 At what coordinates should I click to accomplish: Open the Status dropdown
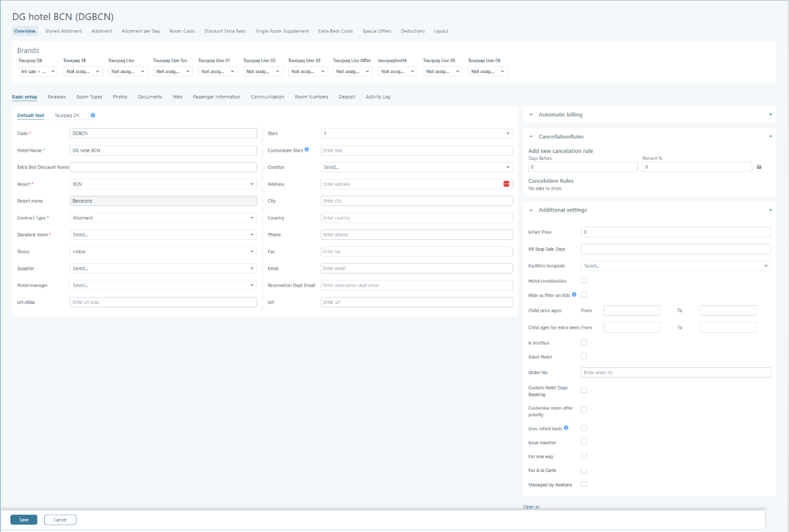click(x=163, y=252)
